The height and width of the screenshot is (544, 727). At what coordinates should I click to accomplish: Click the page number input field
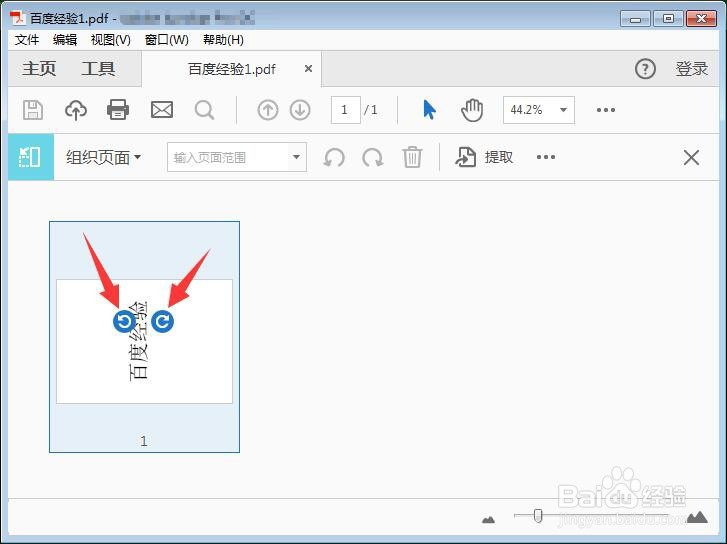(345, 110)
